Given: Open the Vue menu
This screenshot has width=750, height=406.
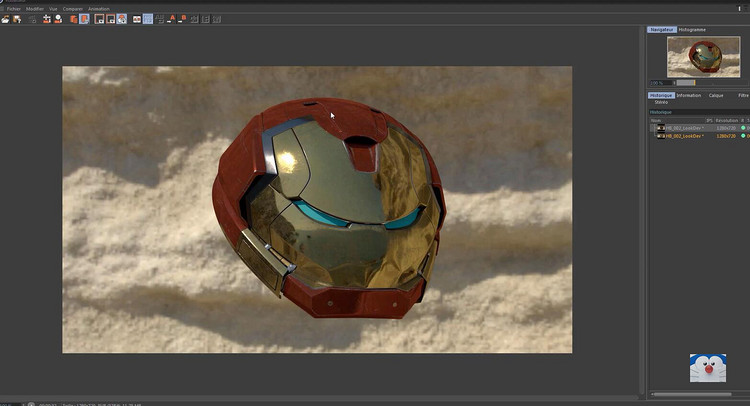Looking at the screenshot, I should 53,9.
